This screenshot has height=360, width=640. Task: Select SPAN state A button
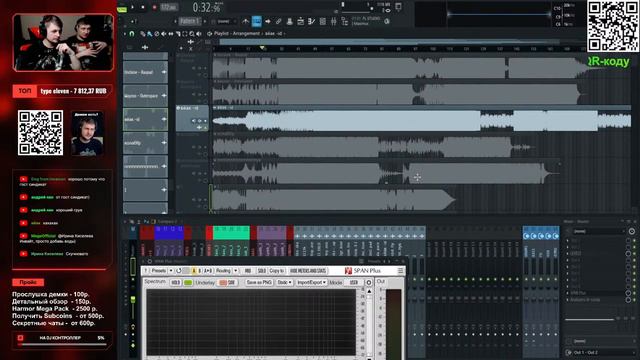tap(194, 271)
